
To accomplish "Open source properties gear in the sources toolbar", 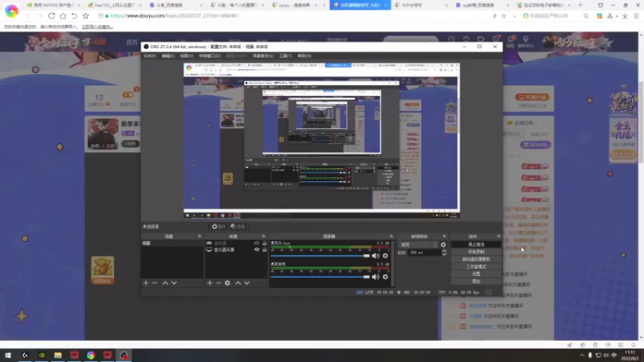I will pyautogui.click(x=227, y=283).
